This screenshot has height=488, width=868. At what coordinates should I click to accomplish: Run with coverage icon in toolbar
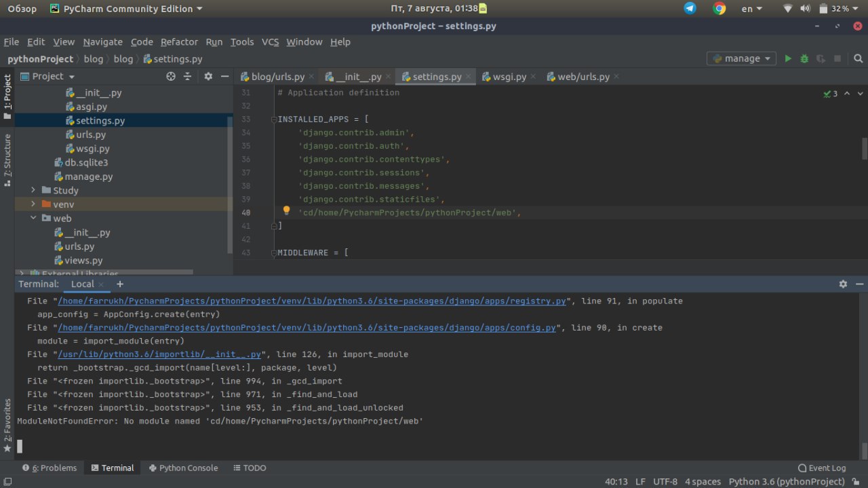[x=821, y=59]
